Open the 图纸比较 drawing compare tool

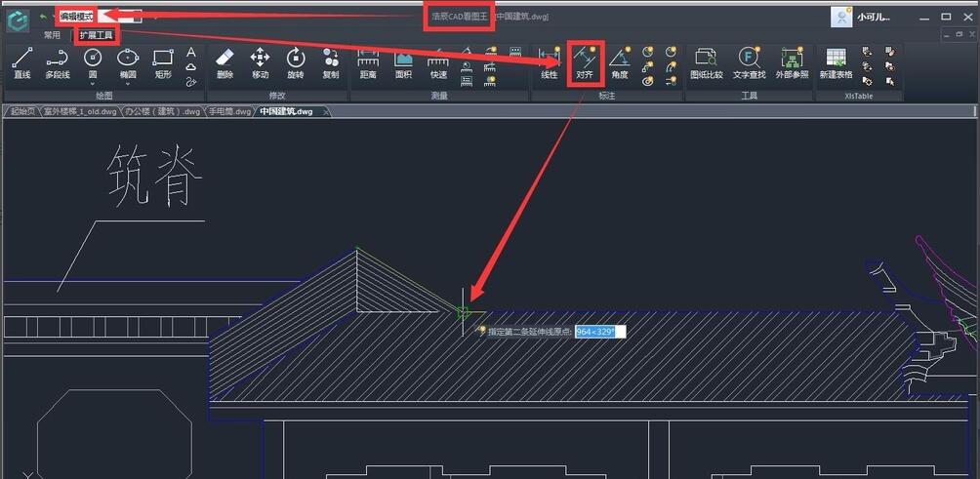point(707,62)
